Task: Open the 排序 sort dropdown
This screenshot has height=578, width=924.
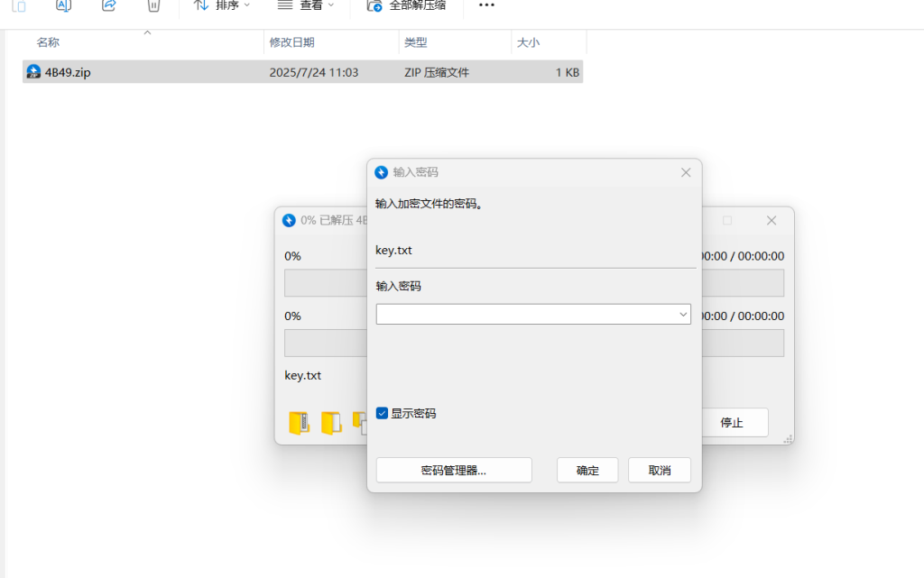Action: pos(222,5)
